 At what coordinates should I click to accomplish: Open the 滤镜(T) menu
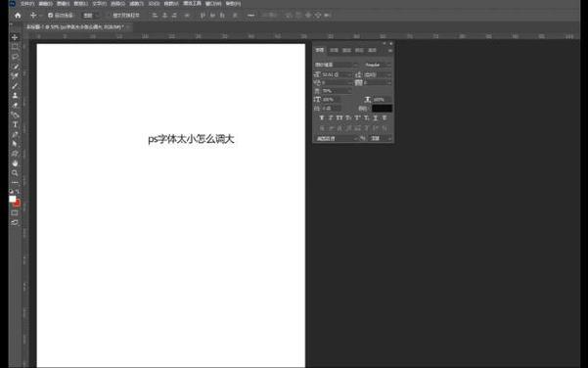pyautogui.click(x=136, y=4)
